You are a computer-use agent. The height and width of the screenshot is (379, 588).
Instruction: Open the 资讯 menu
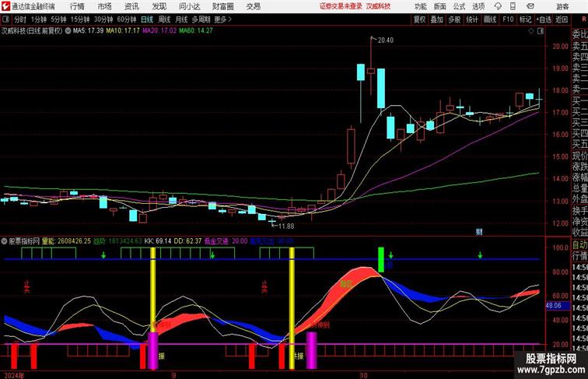(x=131, y=6)
